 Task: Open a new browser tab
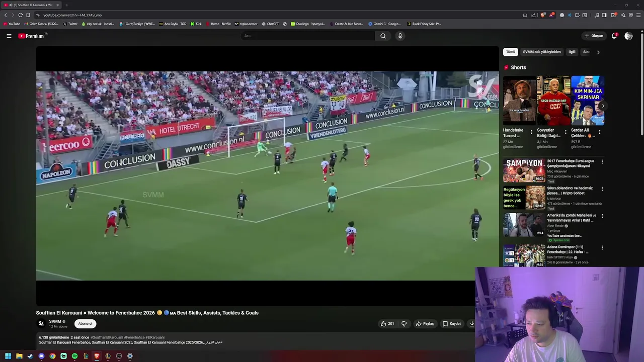(66, 5)
